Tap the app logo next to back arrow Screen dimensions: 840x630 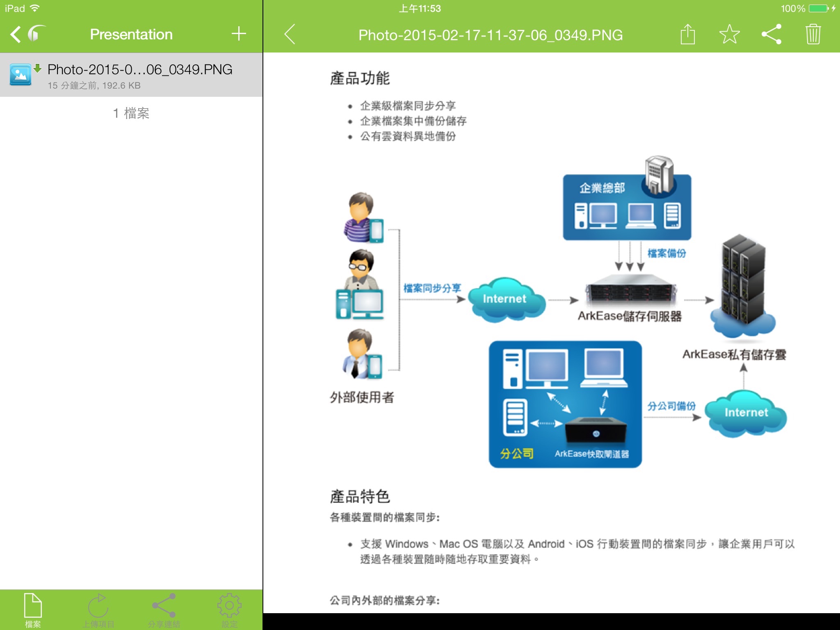(36, 34)
